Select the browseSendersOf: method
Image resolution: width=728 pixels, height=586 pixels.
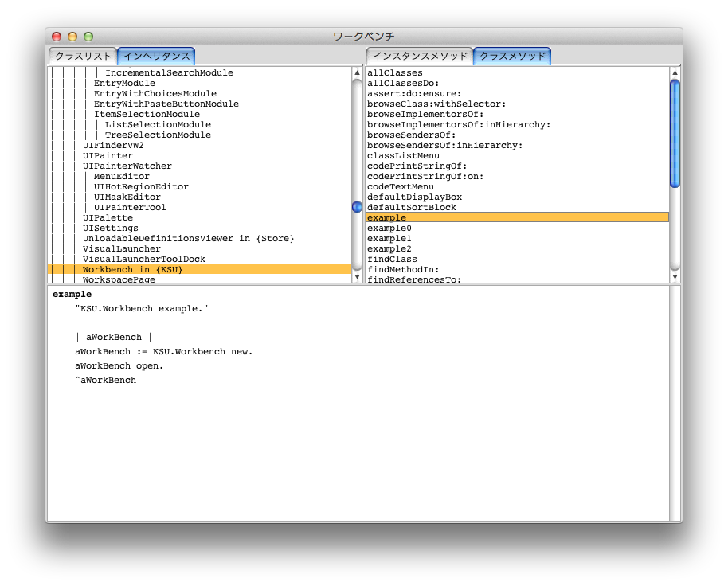(411, 135)
